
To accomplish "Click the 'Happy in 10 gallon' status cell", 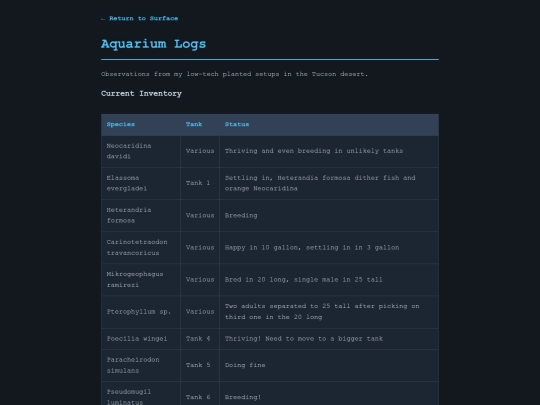I will [x=329, y=247].
